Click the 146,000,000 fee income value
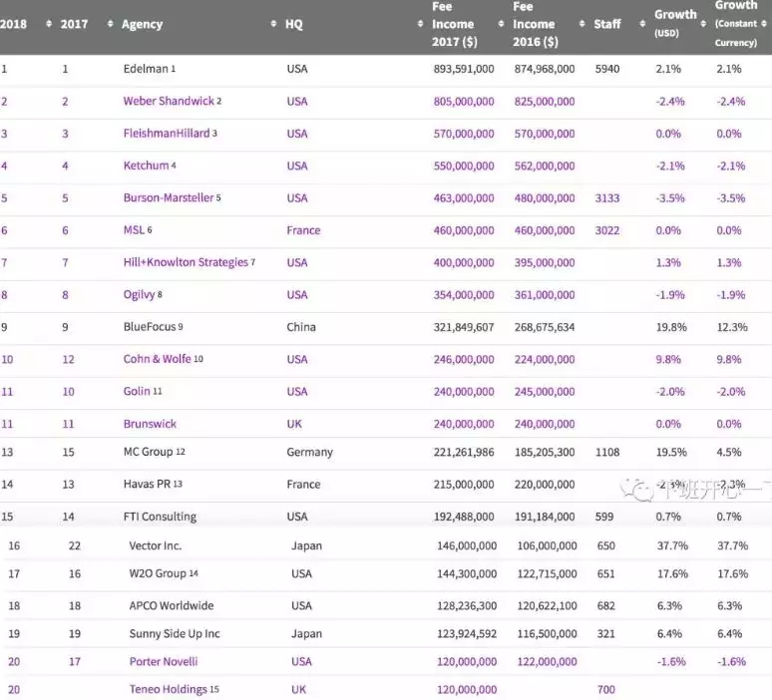 466,545
